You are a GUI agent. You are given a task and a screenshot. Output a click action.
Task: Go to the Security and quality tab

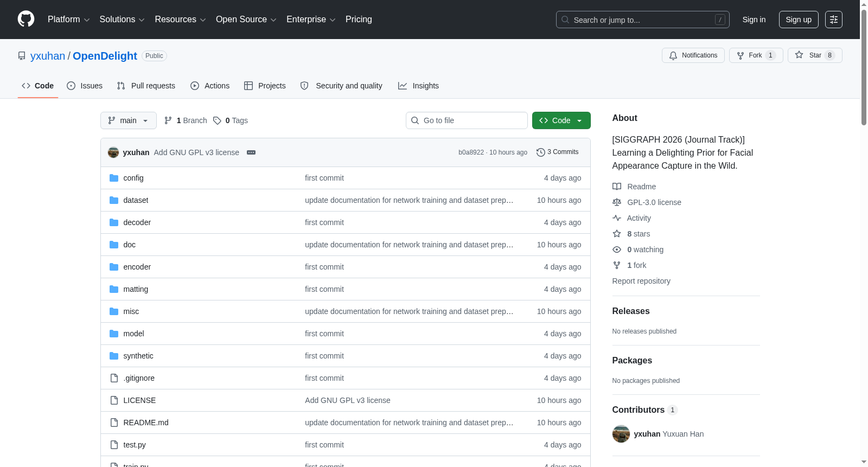pos(341,86)
